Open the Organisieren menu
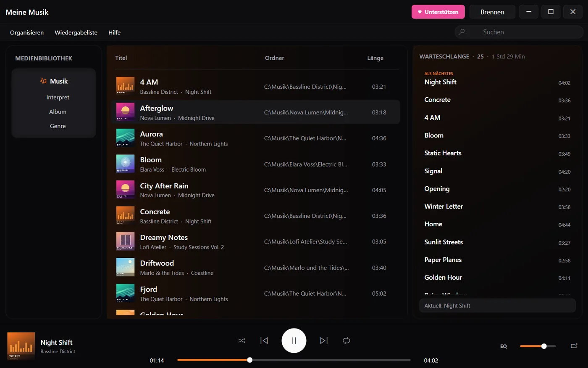 click(27, 32)
